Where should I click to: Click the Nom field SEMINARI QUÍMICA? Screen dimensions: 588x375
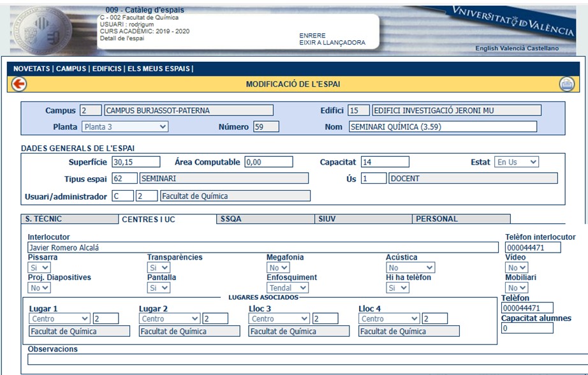click(x=443, y=127)
